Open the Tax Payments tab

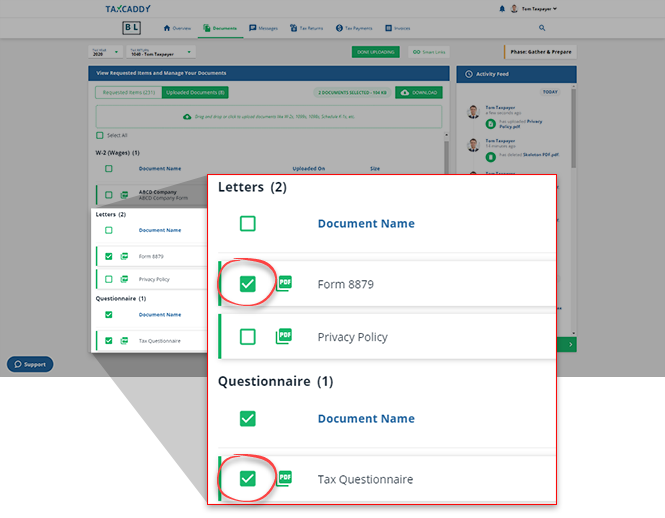click(x=354, y=28)
